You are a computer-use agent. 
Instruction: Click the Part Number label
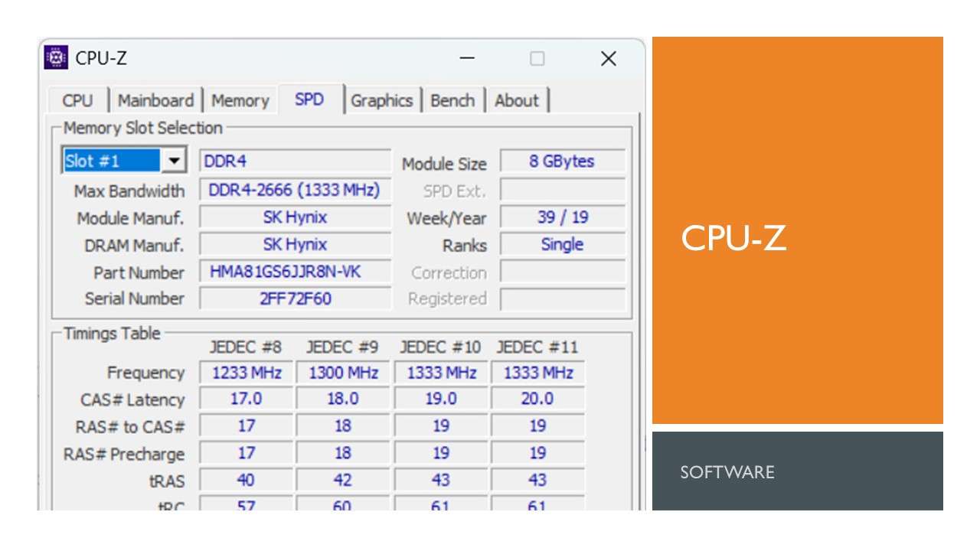[139, 272]
